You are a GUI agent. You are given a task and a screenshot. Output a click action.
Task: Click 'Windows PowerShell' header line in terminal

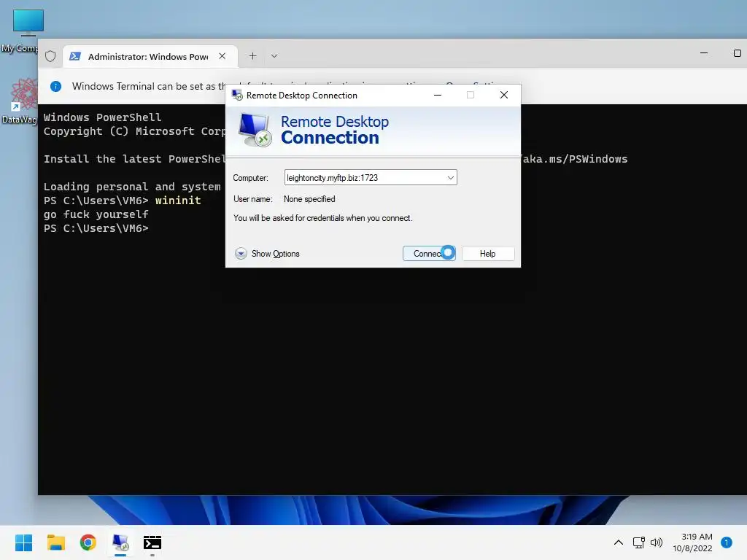pyautogui.click(x=102, y=117)
